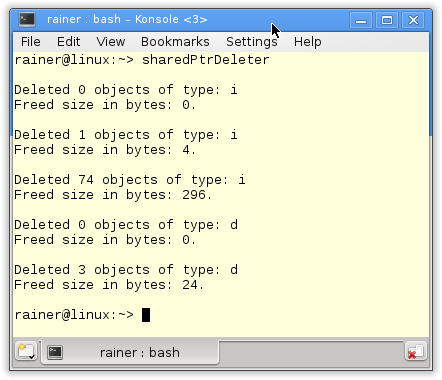Close current tab with red X icon
Image resolution: width=442 pixels, height=380 pixels.
point(416,352)
